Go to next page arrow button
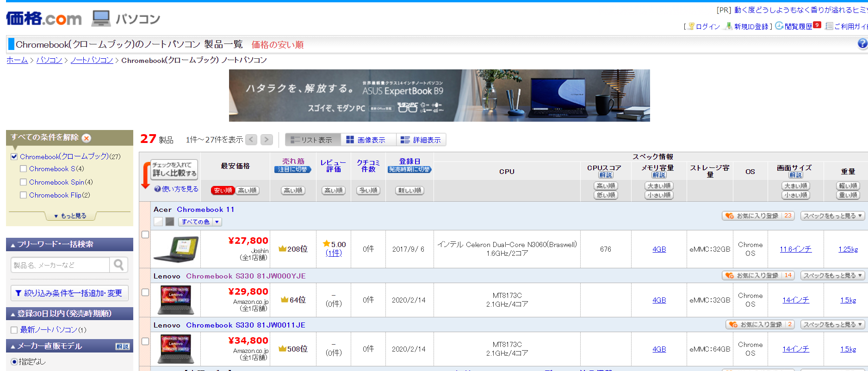Image resolution: width=868 pixels, height=371 pixels. tap(267, 140)
